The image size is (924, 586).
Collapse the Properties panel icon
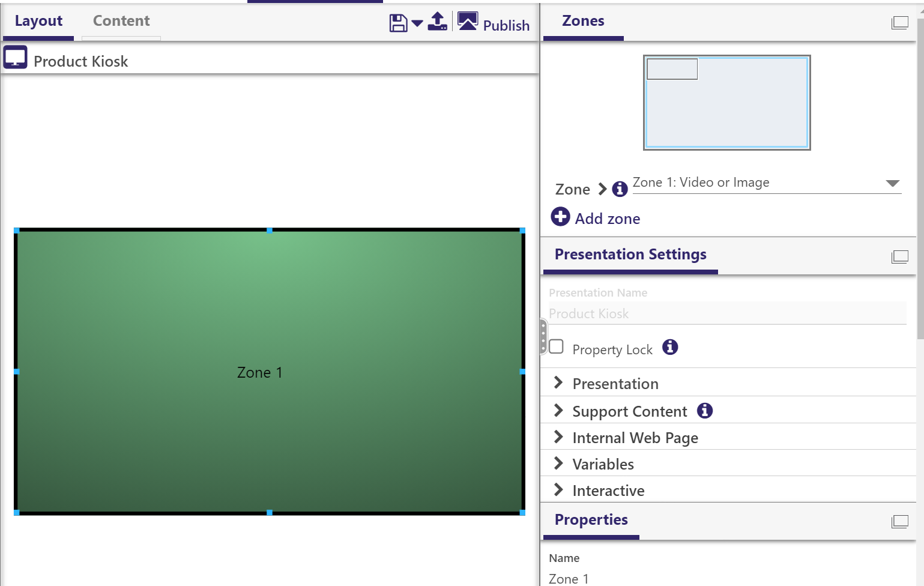pyautogui.click(x=899, y=521)
